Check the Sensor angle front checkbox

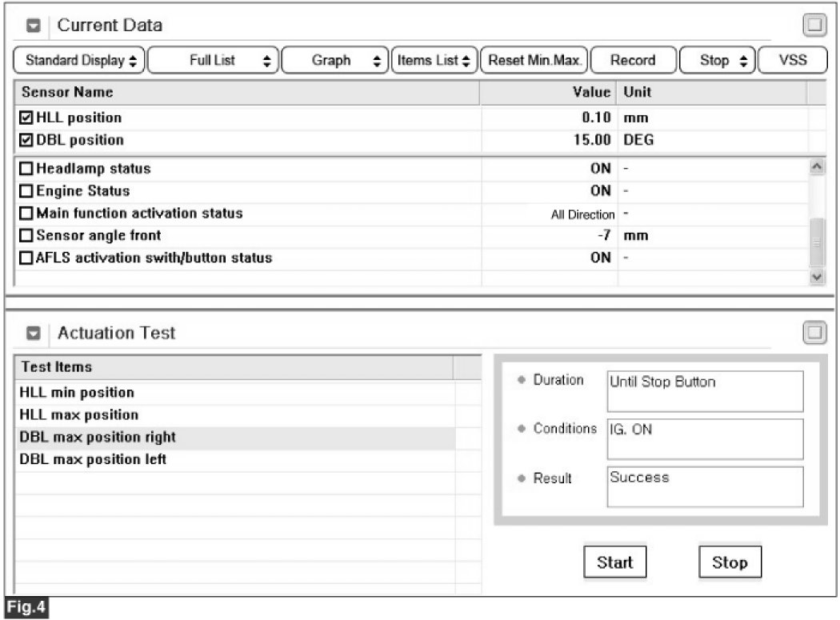coord(26,236)
